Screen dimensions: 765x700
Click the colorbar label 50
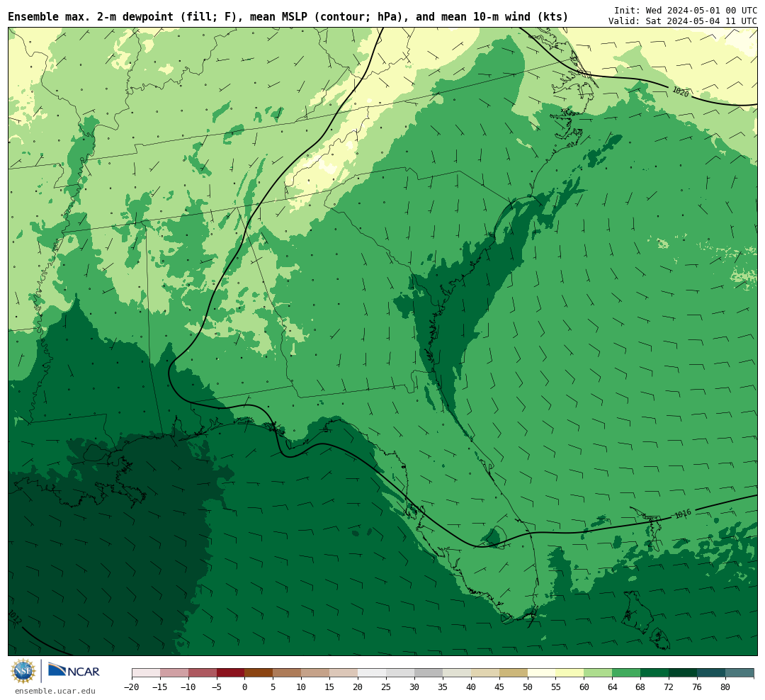click(528, 687)
